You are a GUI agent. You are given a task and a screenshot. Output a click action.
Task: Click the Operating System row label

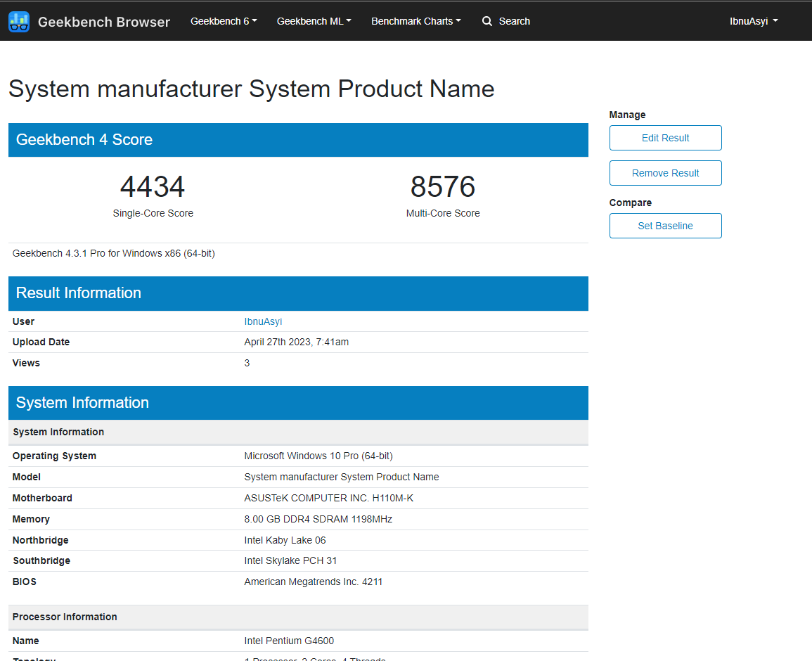(54, 456)
